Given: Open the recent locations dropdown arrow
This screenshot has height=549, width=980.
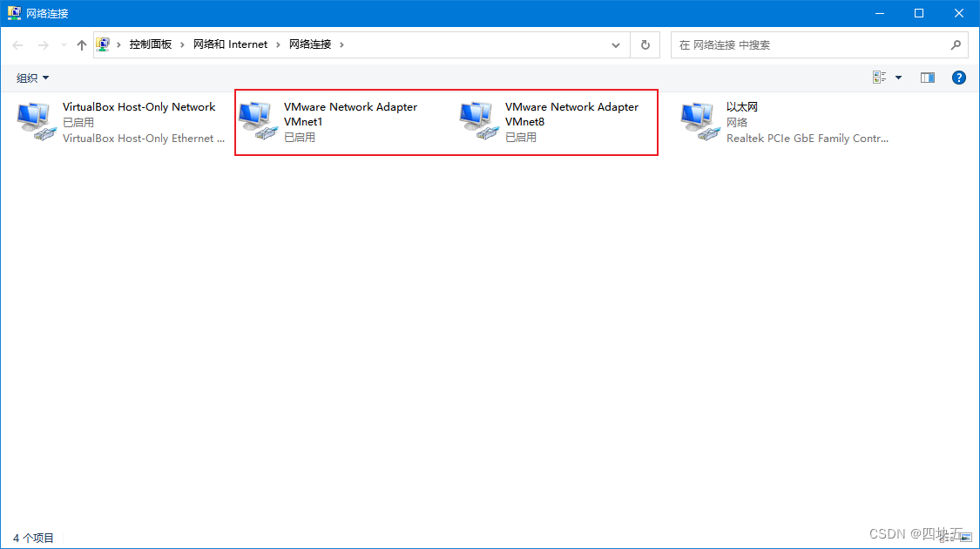Looking at the screenshot, I should 64,45.
